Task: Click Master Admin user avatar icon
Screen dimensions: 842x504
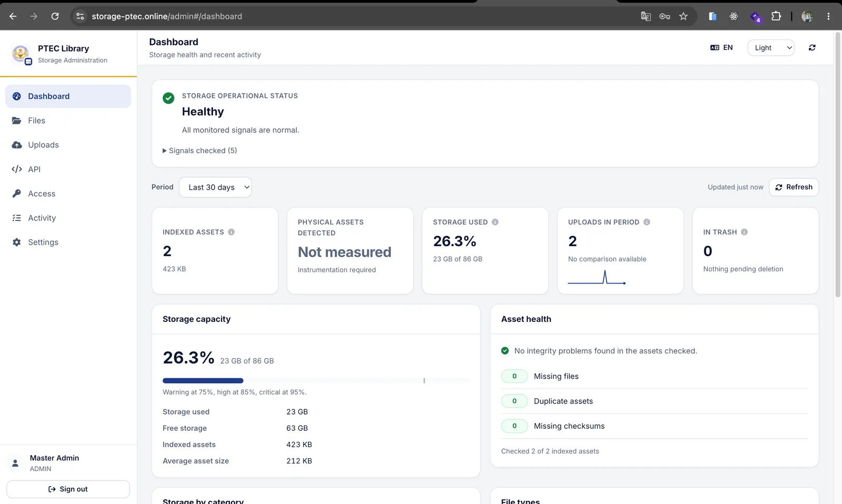Action: click(15, 463)
